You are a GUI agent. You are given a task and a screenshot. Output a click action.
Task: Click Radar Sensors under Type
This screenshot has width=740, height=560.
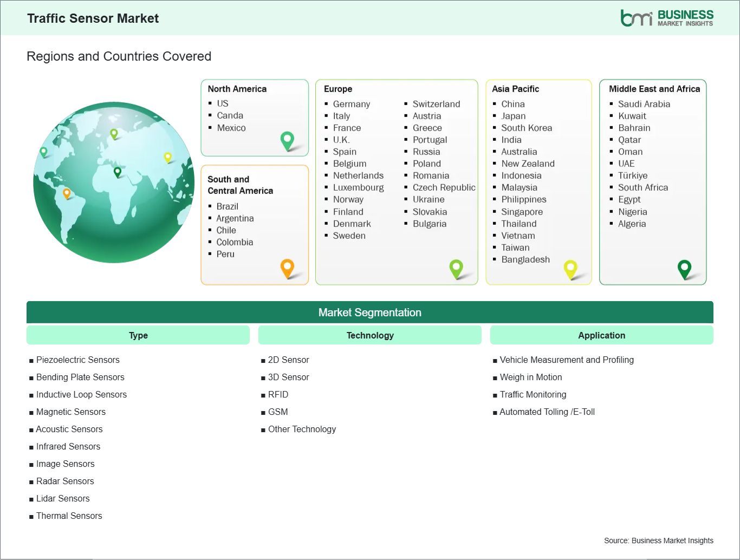coord(65,481)
